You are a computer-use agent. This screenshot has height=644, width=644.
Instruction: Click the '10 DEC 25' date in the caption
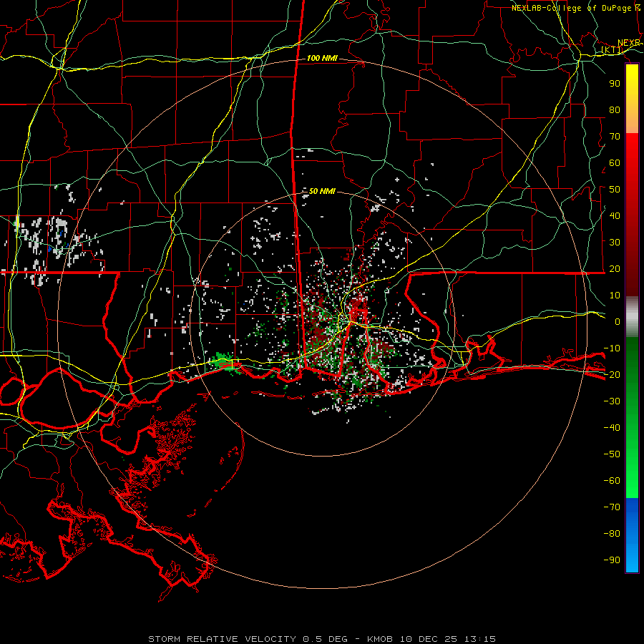coord(429,639)
